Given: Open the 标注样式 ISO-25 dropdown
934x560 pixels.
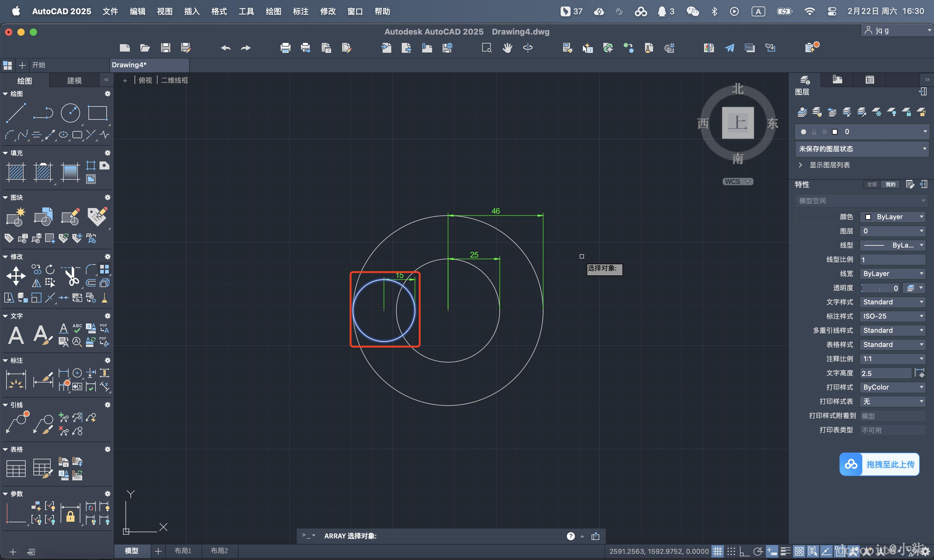Looking at the screenshot, I should point(893,316).
